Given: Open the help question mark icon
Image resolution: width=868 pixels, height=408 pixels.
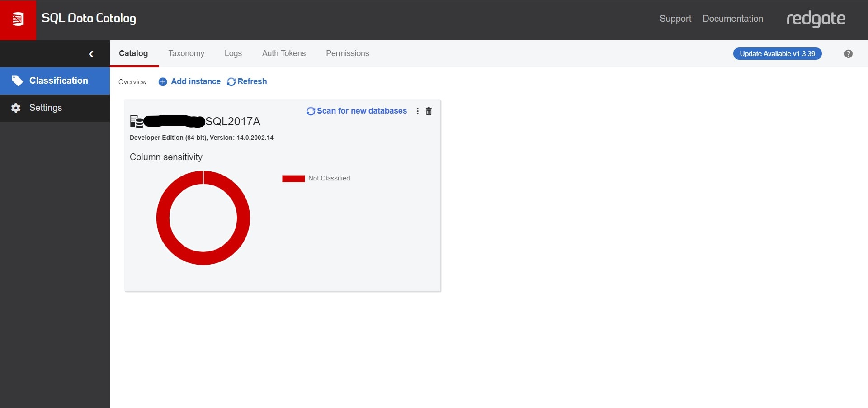Looking at the screenshot, I should tap(848, 54).
